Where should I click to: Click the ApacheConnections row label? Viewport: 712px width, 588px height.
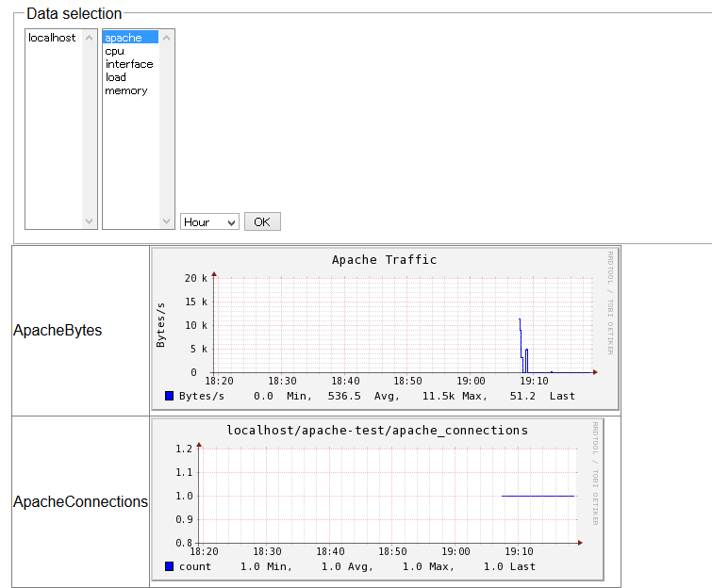coord(80,502)
